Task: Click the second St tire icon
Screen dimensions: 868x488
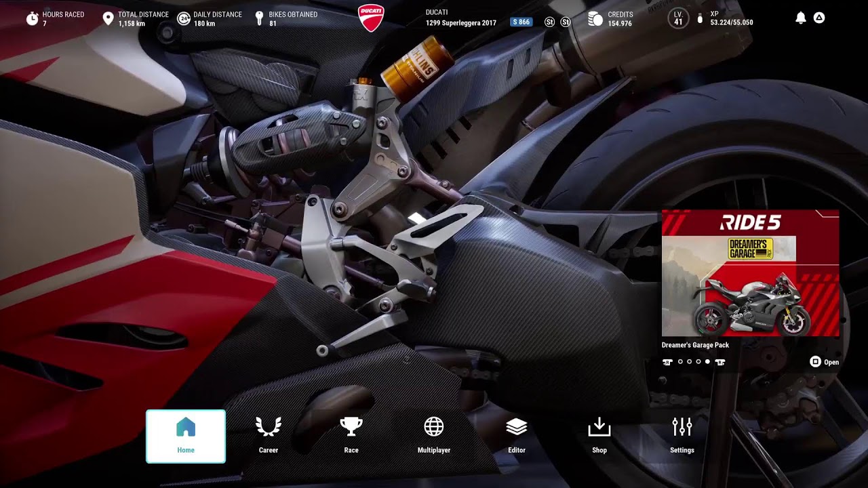Action: [566, 22]
